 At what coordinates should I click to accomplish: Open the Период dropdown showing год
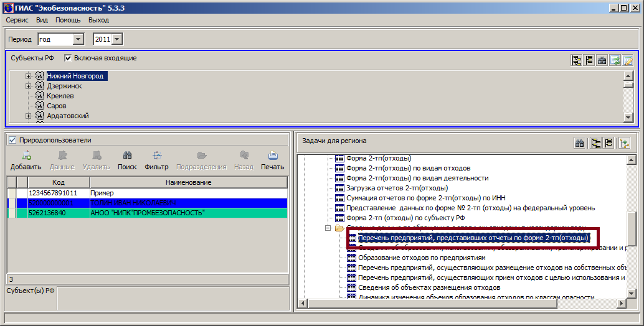(x=78, y=39)
